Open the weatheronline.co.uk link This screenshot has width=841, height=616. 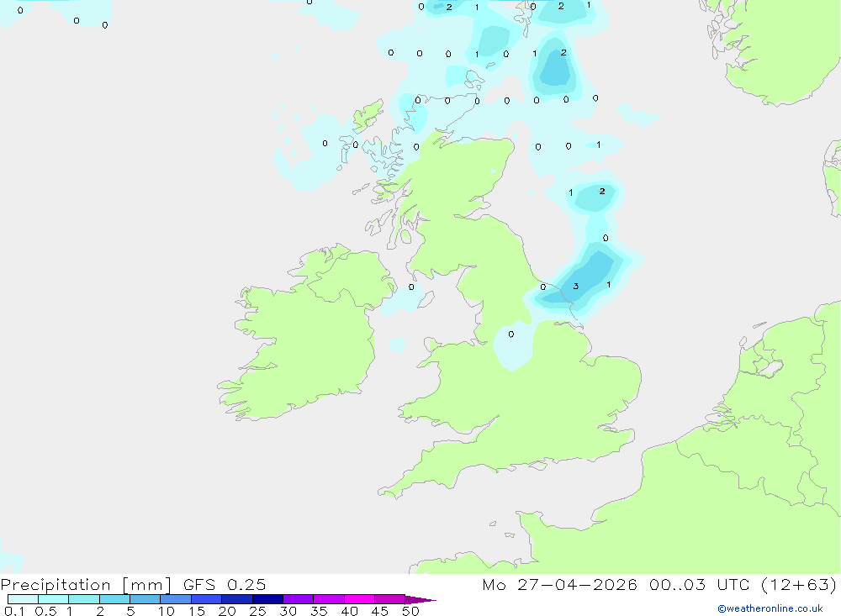(770, 608)
